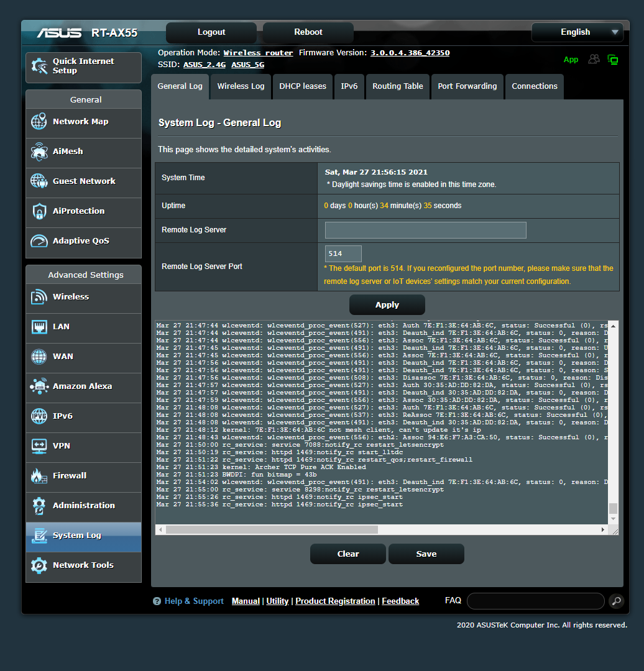This screenshot has height=671, width=644.
Task: Open the Utility link
Action: pos(277,601)
